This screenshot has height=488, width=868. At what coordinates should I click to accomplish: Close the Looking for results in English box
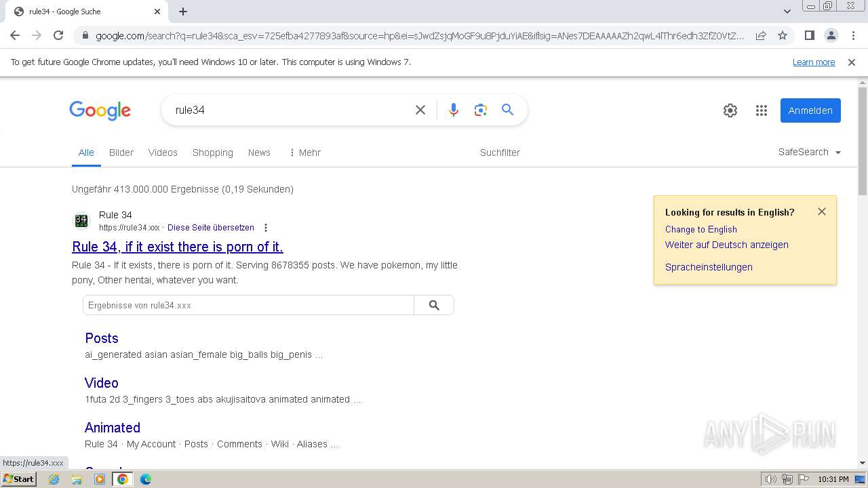pyautogui.click(x=822, y=211)
